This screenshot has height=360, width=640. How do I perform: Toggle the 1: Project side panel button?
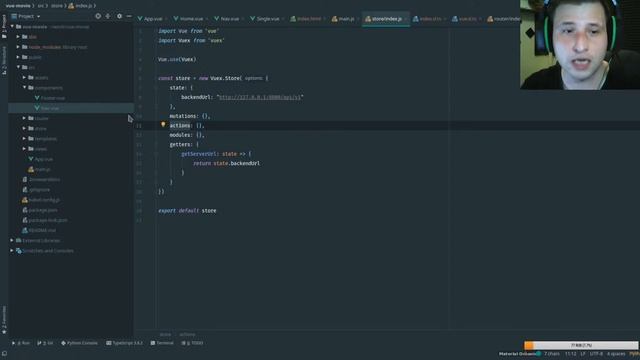pos(4,27)
